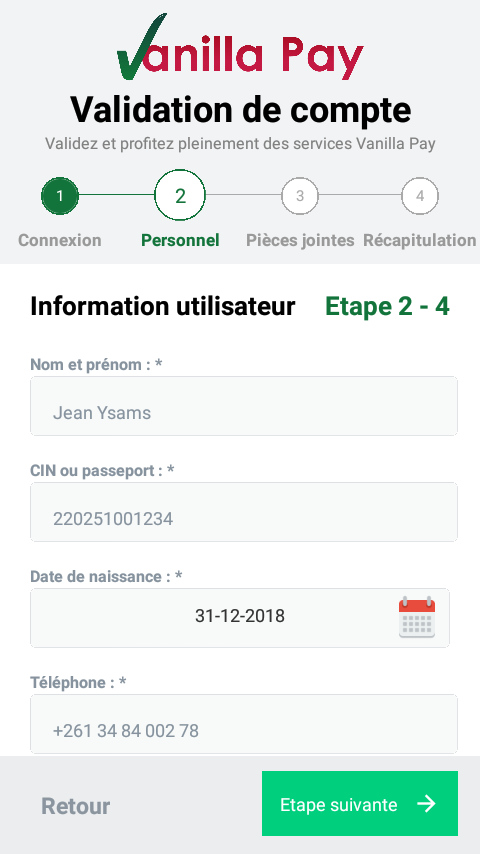480x854 pixels.
Task: Go to the Personnel step label
Action: 180,240
